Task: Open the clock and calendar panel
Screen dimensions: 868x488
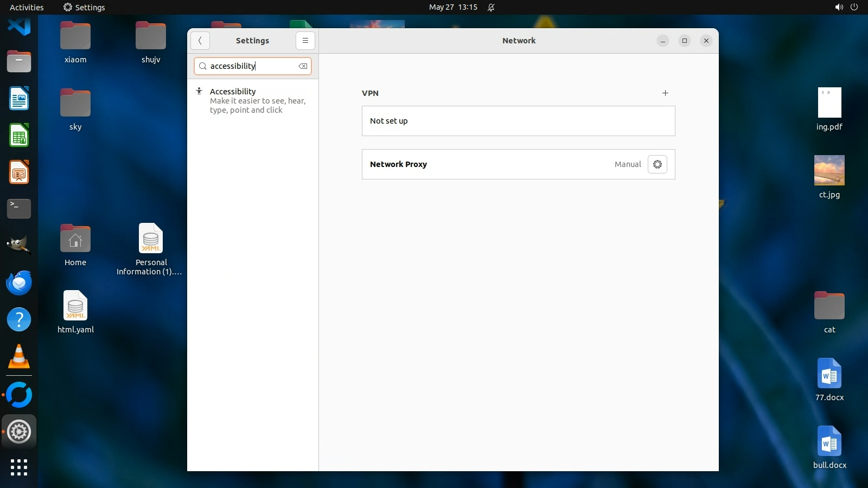Action: (453, 7)
